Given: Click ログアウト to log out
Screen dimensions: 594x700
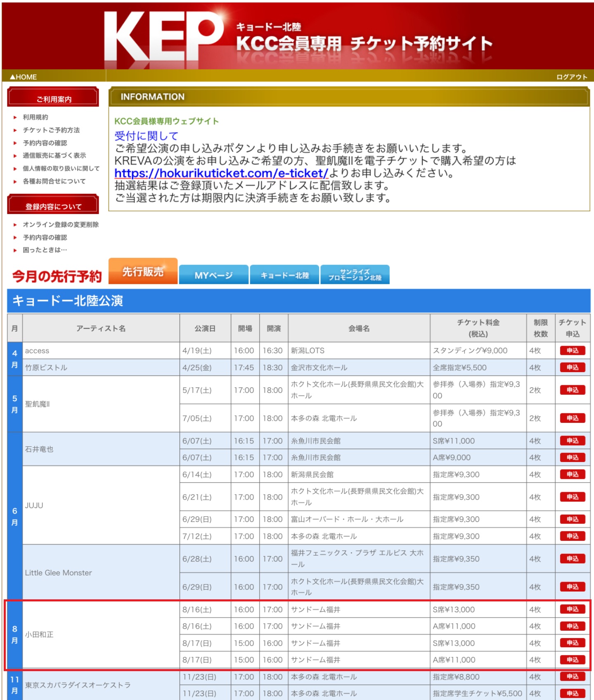Looking at the screenshot, I should point(571,77).
